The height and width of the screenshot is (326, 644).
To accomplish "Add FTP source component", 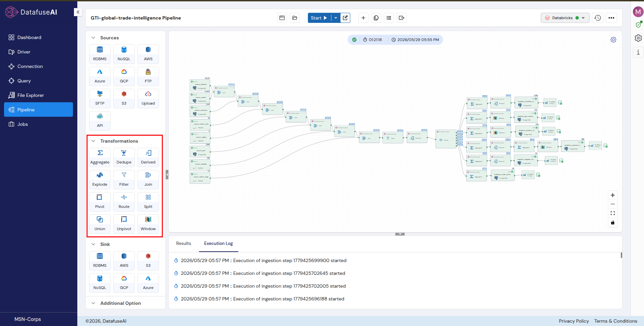I will click(x=148, y=76).
